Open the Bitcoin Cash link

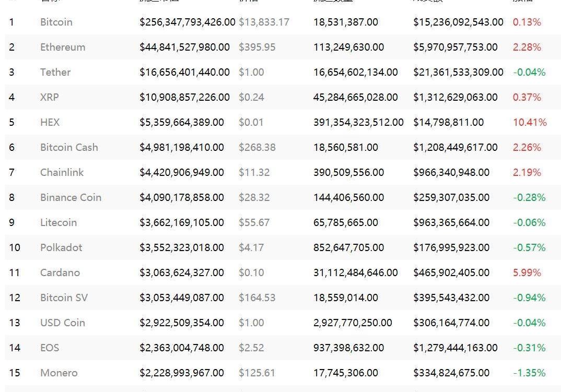pyautogui.click(x=69, y=147)
